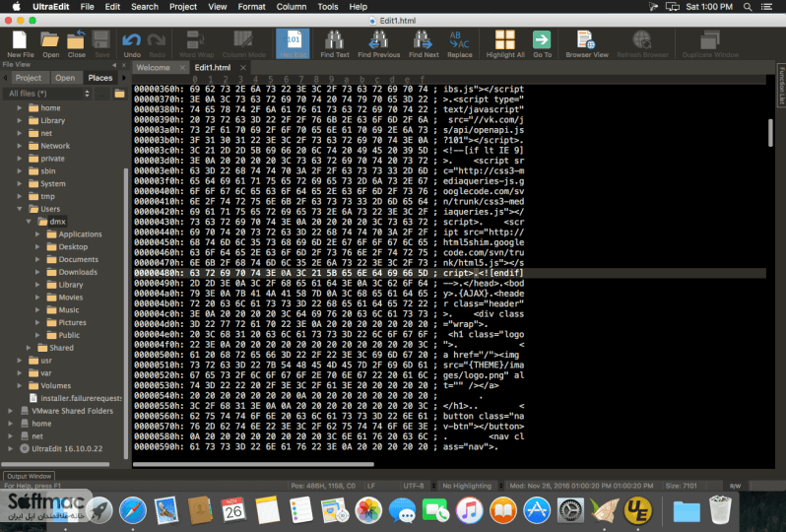The image size is (786, 532).
Task: Click the file tree horizontal scrollbar
Action: pos(56,464)
